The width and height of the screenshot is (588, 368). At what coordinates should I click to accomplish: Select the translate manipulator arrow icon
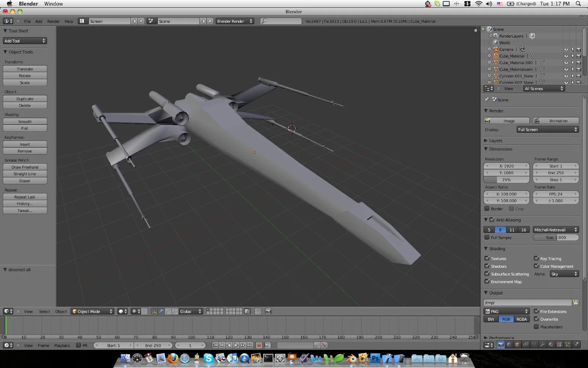coord(161,311)
